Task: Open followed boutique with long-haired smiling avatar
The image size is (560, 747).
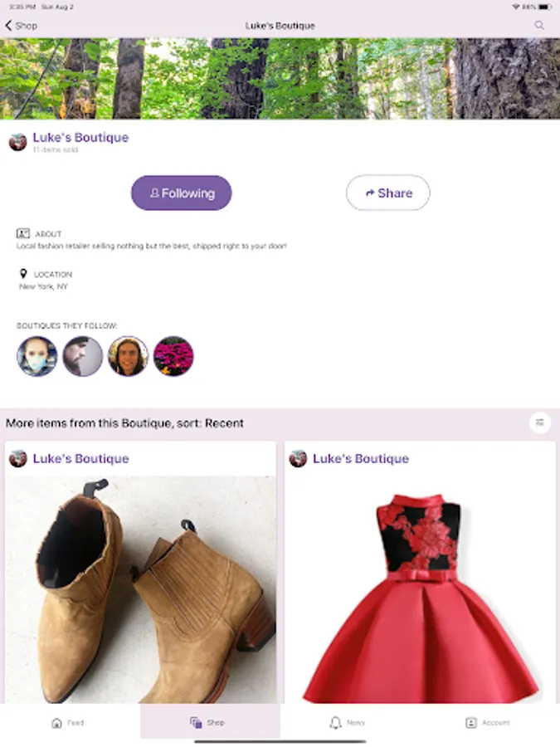Action: pyautogui.click(x=128, y=356)
